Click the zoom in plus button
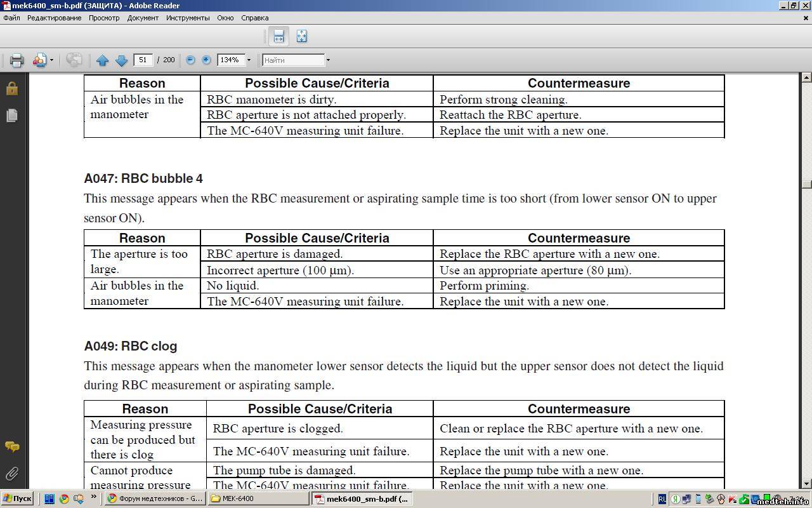This screenshot has width=812, height=508. point(206,60)
